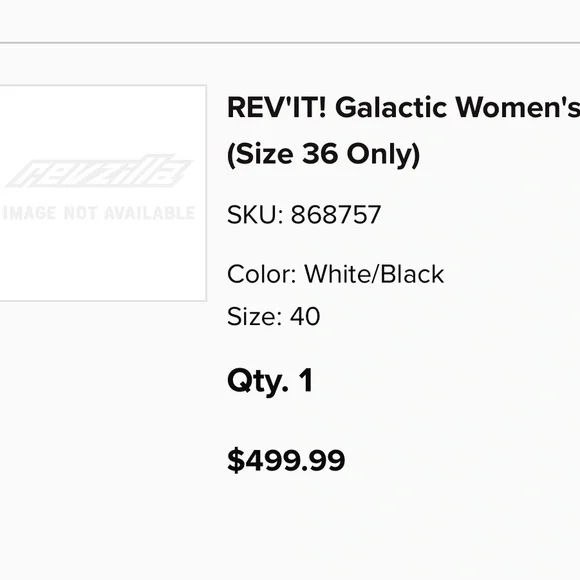
Task: Click the Qty. label
Action: (x=258, y=381)
